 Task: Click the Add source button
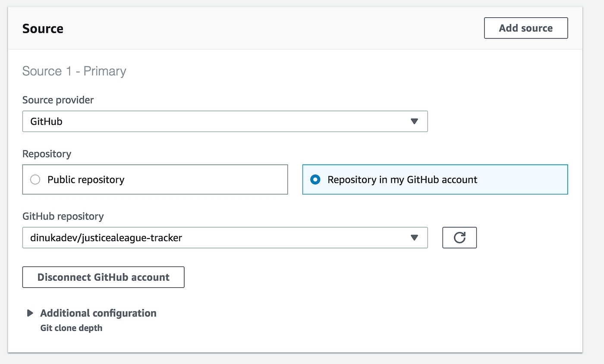point(525,28)
